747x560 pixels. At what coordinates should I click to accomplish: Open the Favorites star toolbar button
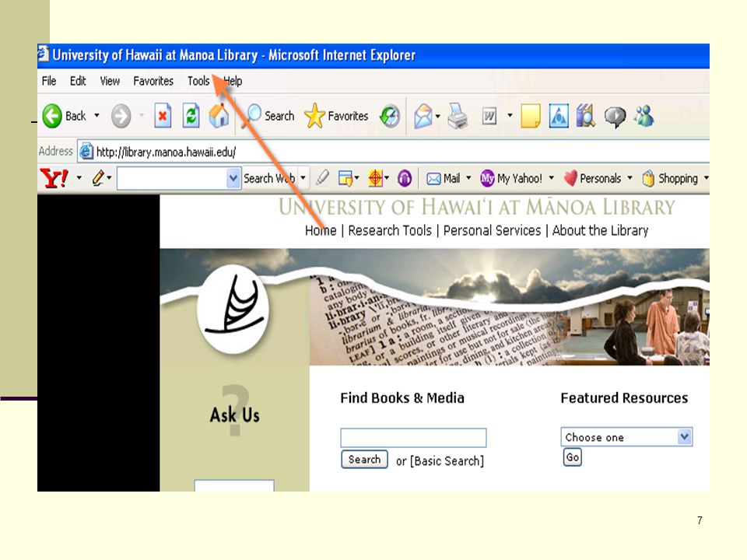tap(336, 116)
